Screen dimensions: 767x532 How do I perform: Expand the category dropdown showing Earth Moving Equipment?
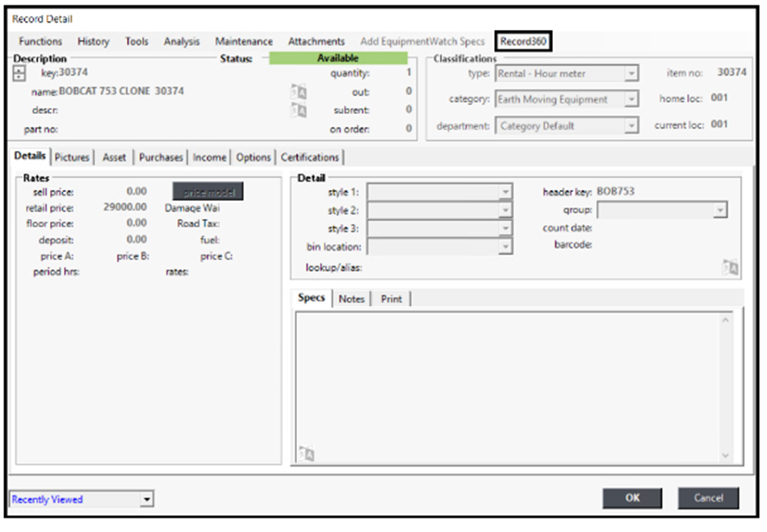click(631, 100)
